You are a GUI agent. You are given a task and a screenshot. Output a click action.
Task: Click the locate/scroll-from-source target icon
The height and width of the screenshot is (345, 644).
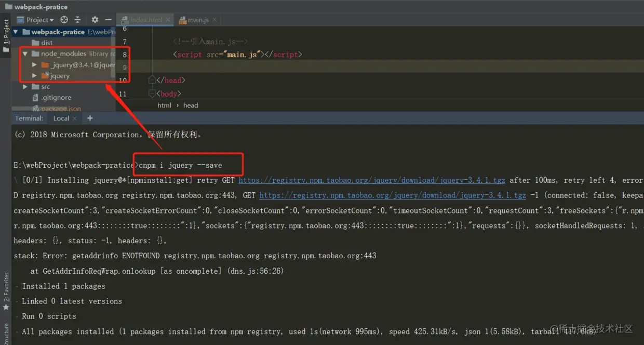(64, 20)
